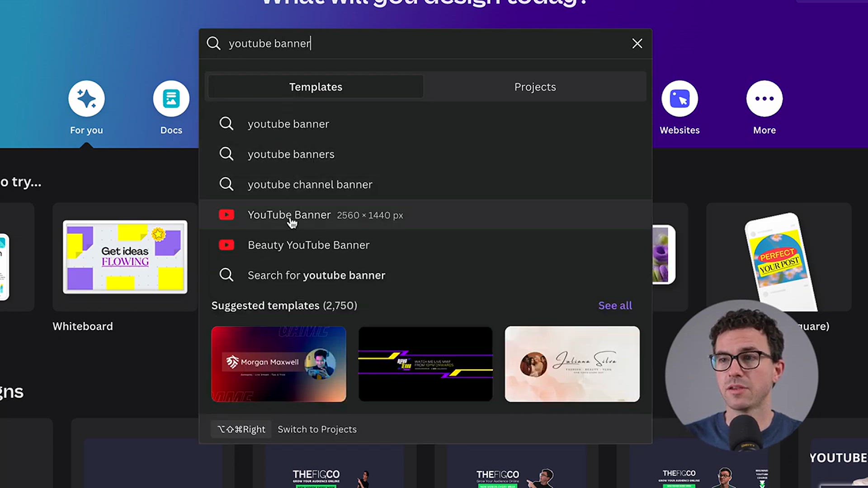Click magnifier icon next to 'Search for youtube banner'

226,275
